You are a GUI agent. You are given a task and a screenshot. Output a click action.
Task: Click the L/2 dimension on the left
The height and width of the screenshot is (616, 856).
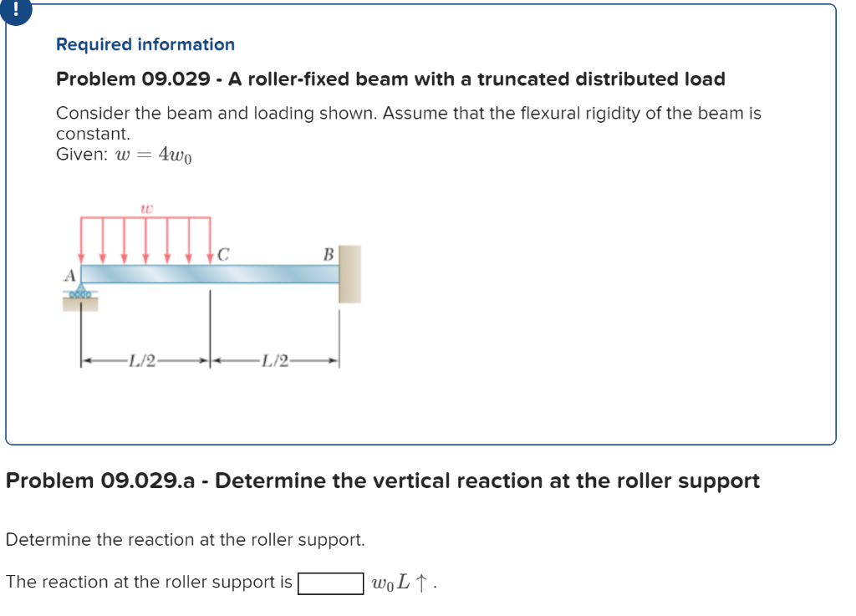click(x=142, y=359)
